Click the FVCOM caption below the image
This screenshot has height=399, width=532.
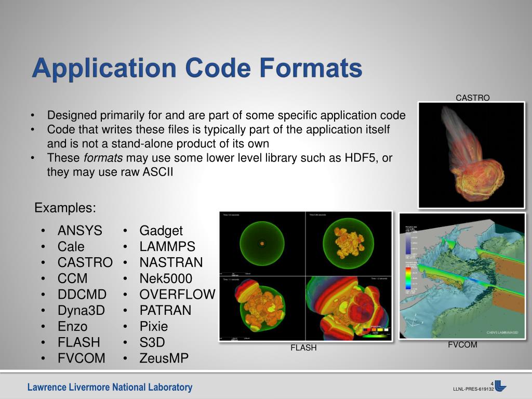pos(462,345)
